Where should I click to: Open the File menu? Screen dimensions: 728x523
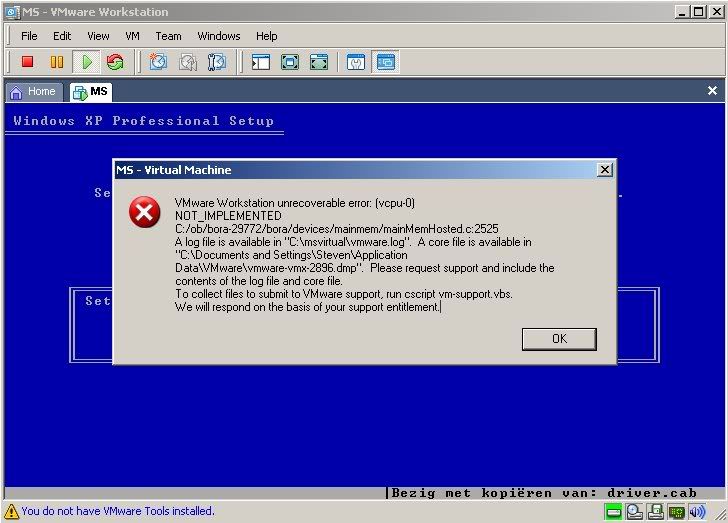pos(29,36)
